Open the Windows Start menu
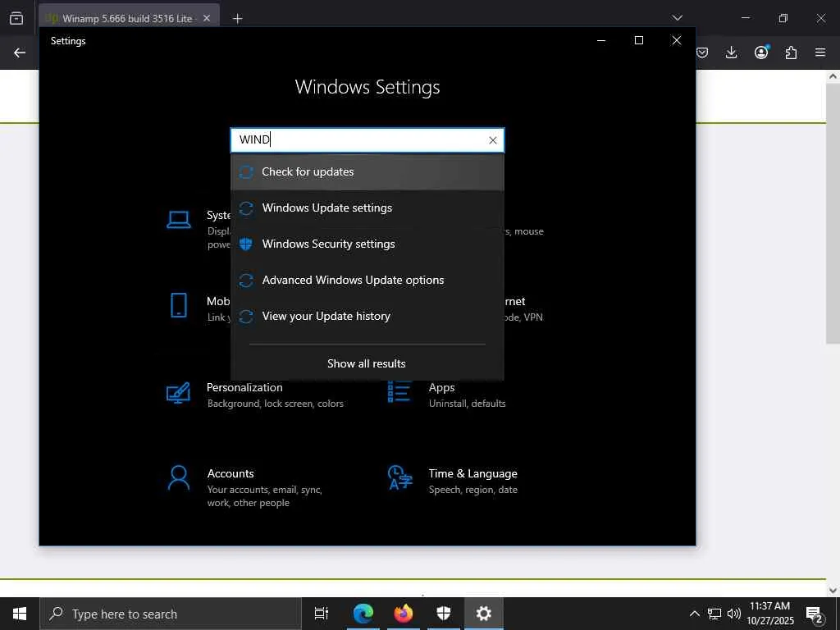Screen dimensions: 840x630 click(20, 614)
